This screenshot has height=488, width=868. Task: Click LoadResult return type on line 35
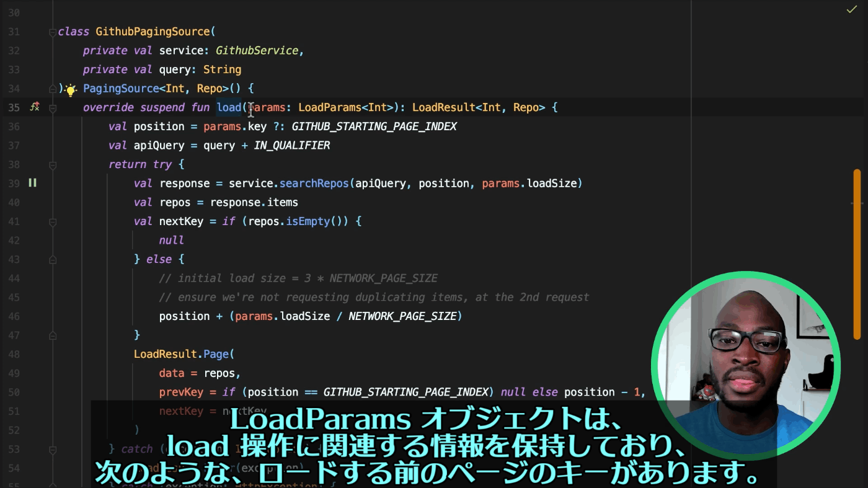click(444, 107)
